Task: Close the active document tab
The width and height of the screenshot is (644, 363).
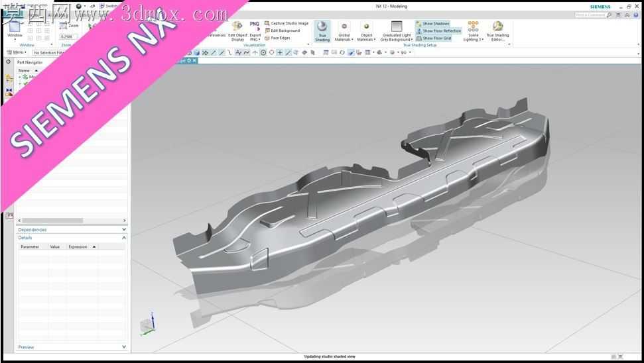Action: tap(194, 61)
